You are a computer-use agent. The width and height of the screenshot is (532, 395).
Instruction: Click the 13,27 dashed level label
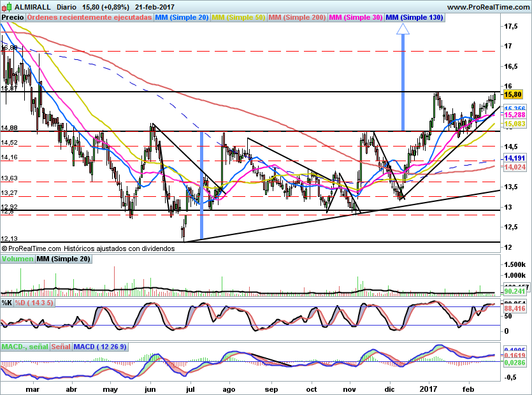(x=9, y=193)
